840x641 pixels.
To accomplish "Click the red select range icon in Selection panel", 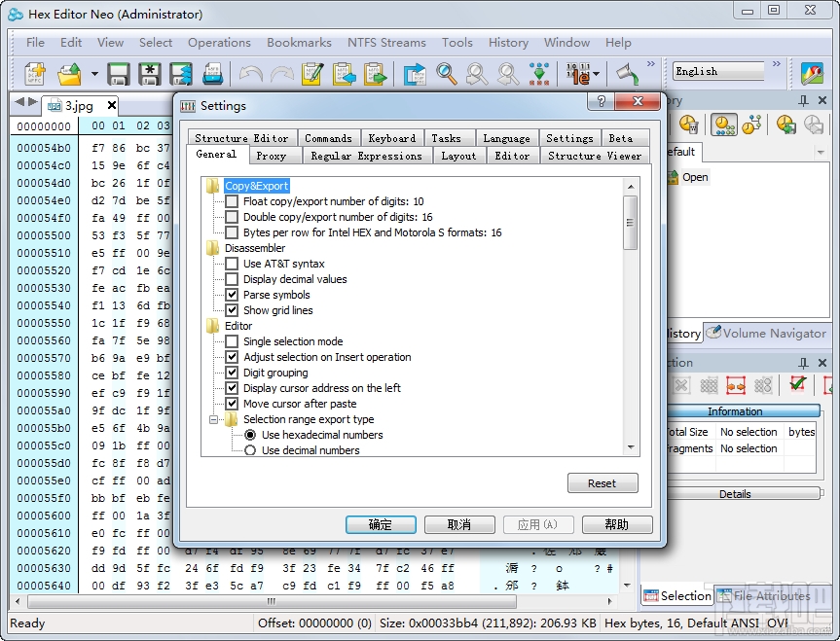I will tap(736, 385).
